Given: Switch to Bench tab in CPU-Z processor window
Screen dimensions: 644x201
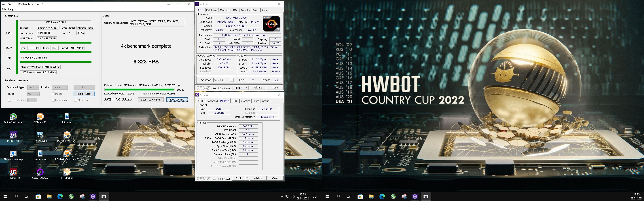Looking at the screenshot, I should (256, 10).
